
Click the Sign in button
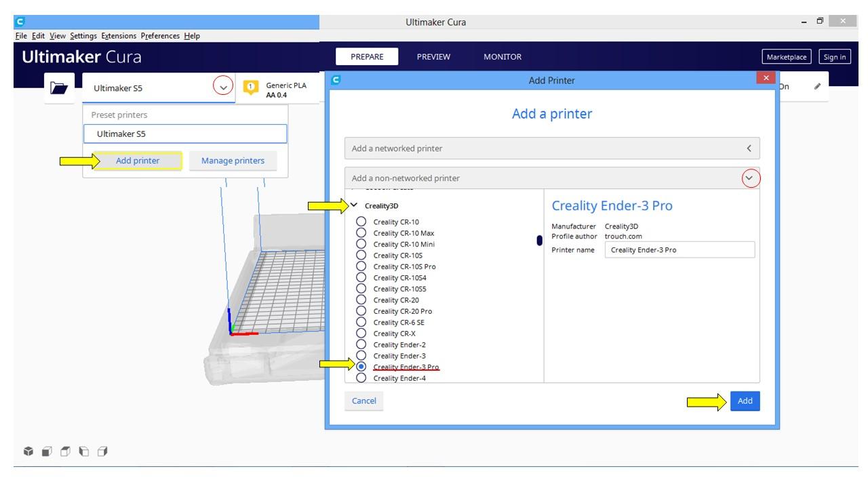835,57
